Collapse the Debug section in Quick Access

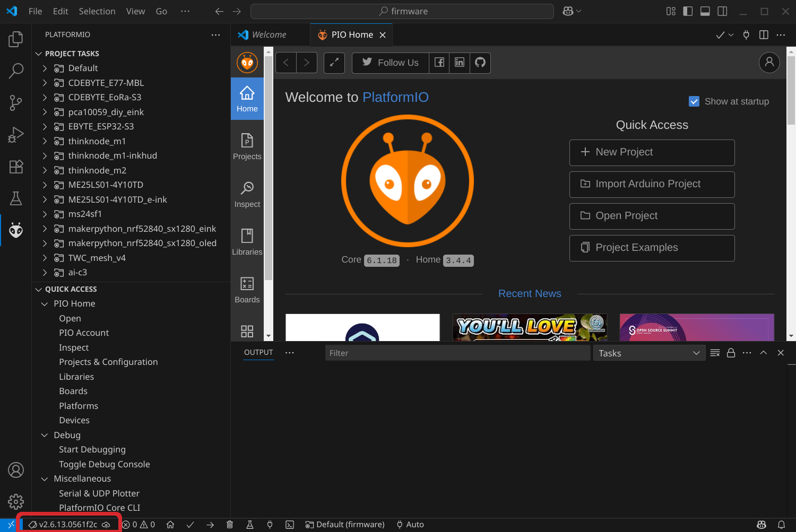tap(45, 435)
